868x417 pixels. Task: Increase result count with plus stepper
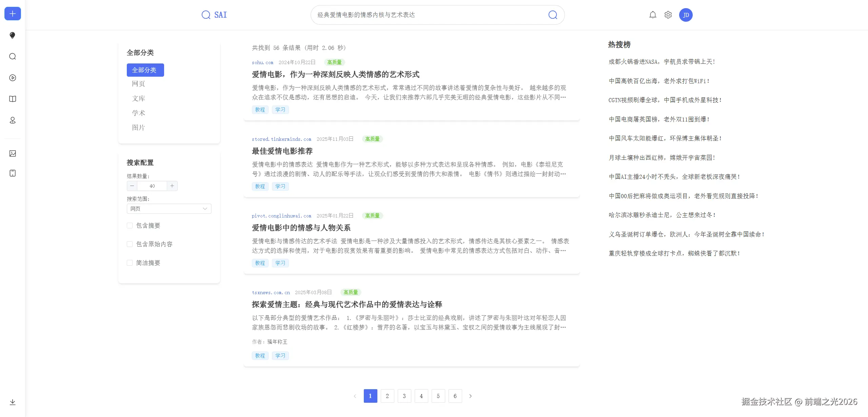(172, 186)
